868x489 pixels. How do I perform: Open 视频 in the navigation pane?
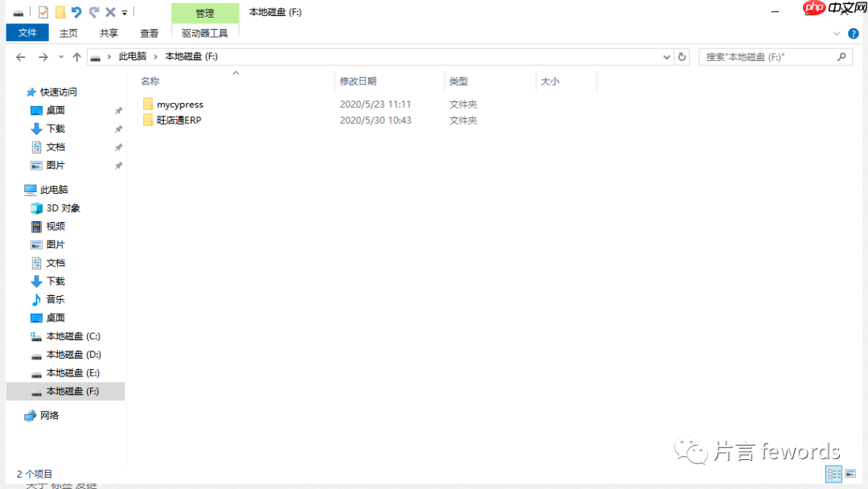(x=55, y=226)
